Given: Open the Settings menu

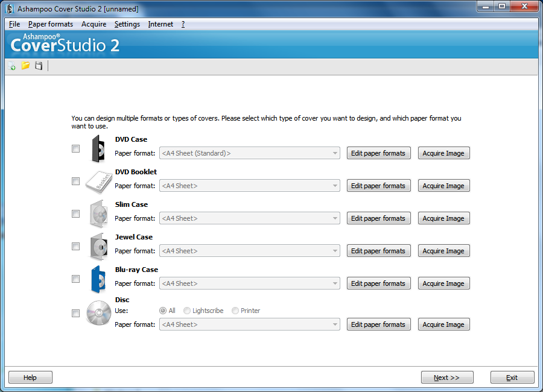Looking at the screenshot, I should tap(127, 24).
